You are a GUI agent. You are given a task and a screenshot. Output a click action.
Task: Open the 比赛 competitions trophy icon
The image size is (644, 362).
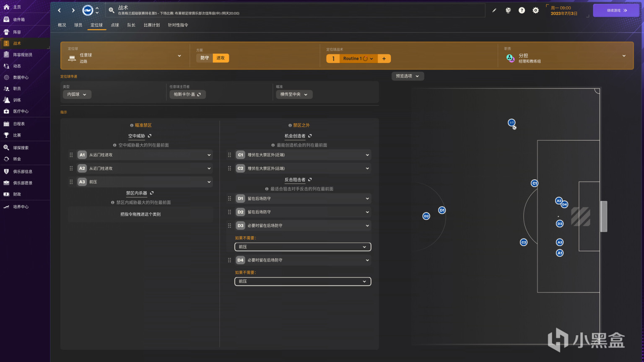pyautogui.click(x=6, y=135)
